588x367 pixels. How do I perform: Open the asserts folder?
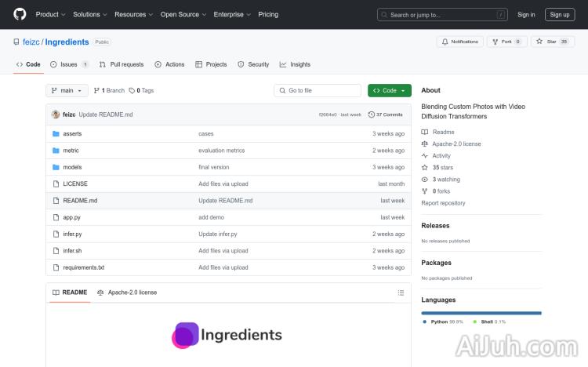(x=72, y=133)
